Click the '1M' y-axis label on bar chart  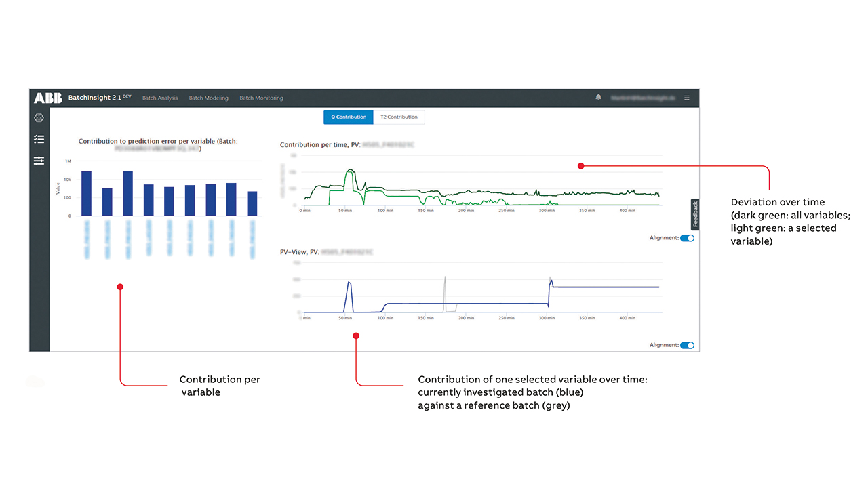click(x=68, y=161)
